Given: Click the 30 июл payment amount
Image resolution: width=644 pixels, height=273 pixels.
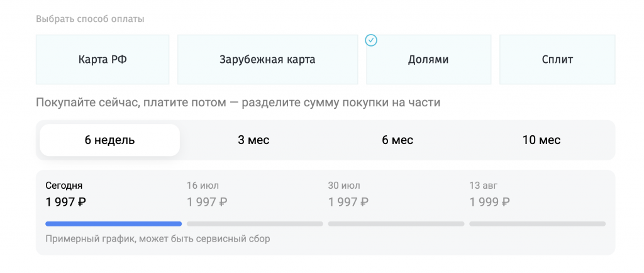Looking at the screenshot, I should [348, 202].
